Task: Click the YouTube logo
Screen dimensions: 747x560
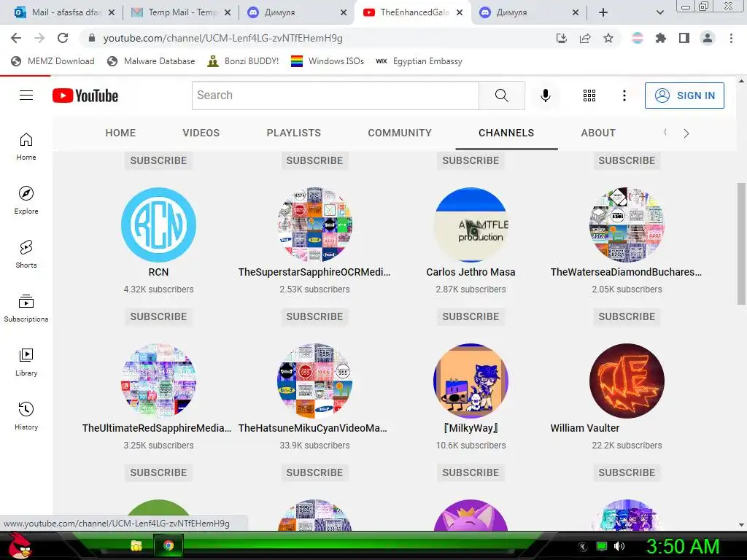Action: pyautogui.click(x=85, y=96)
